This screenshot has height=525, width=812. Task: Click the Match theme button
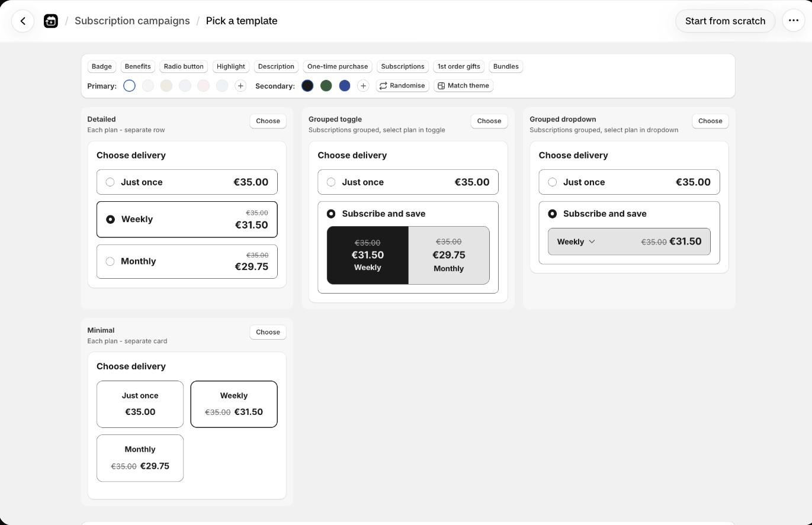click(x=464, y=86)
